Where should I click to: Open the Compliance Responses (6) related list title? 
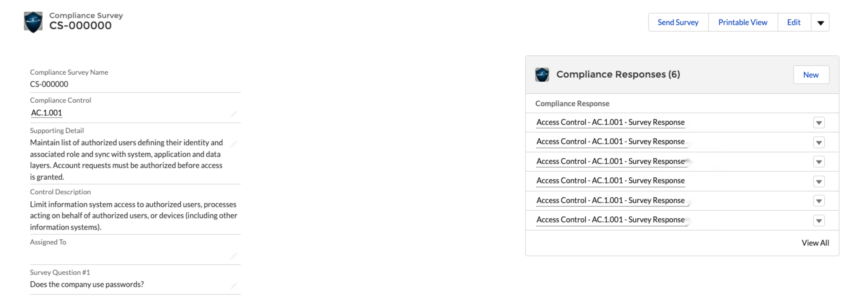click(618, 74)
